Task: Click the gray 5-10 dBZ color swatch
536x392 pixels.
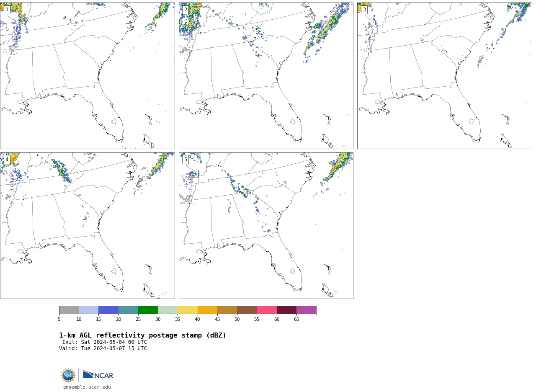Action: pyautogui.click(x=69, y=310)
